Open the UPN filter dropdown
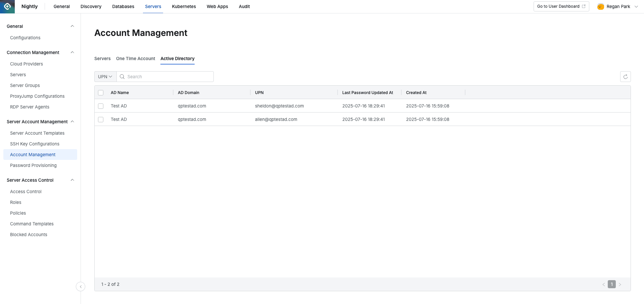 105,77
